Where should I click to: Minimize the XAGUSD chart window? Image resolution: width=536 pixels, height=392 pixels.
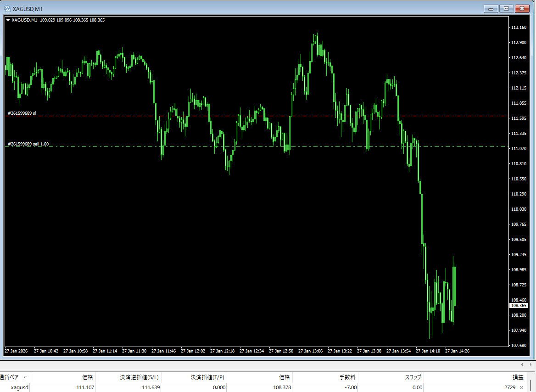point(491,8)
